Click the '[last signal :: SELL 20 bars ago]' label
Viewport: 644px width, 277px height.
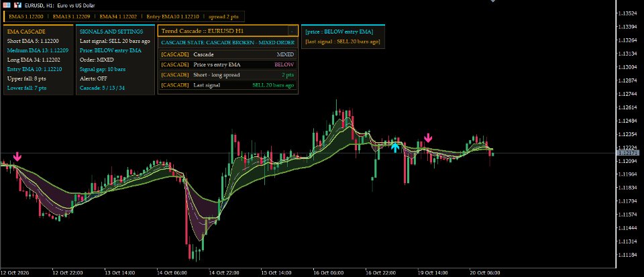point(343,42)
